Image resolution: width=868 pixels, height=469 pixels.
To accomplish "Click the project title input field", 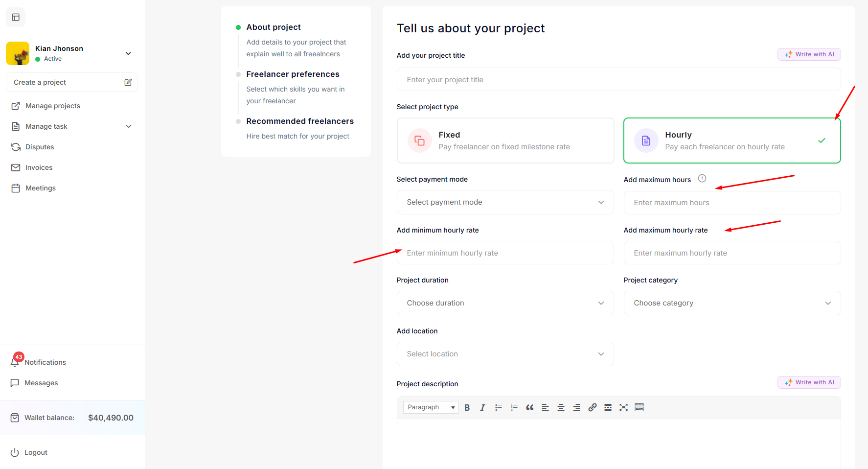I will click(618, 80).
